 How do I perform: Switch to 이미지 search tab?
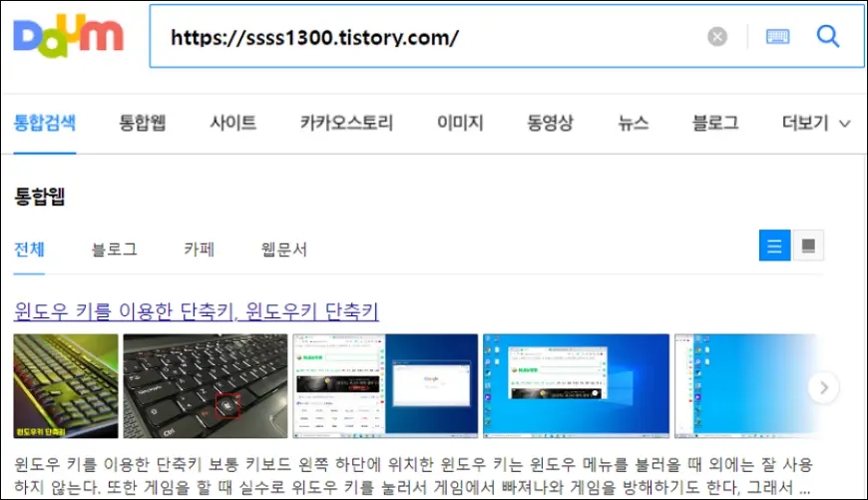[x=460, y=124]
